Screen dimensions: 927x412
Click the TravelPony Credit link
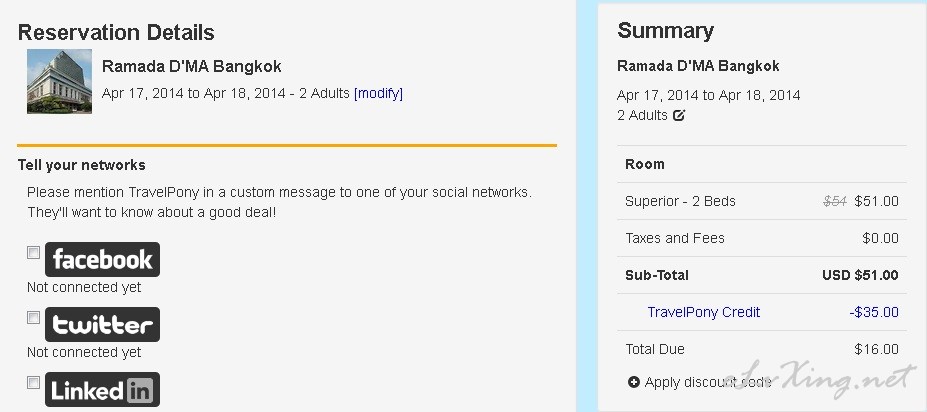coord(704,312)
